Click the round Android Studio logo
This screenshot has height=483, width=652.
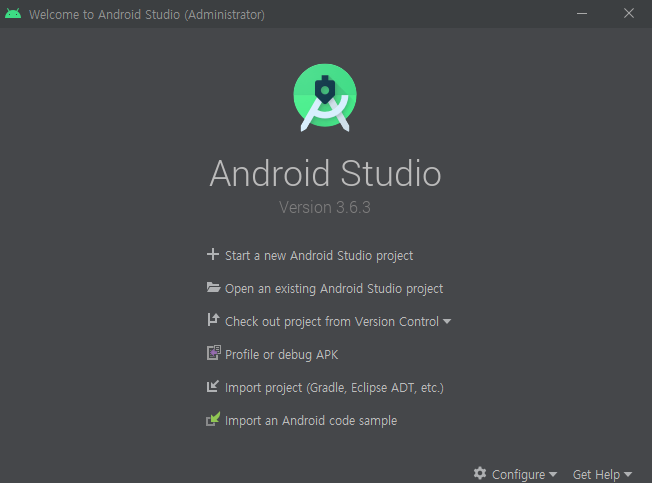(x=325, y=97)
